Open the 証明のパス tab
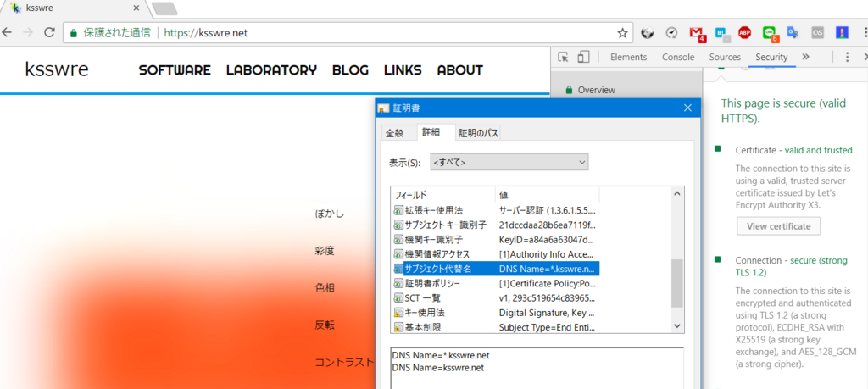 478,133
